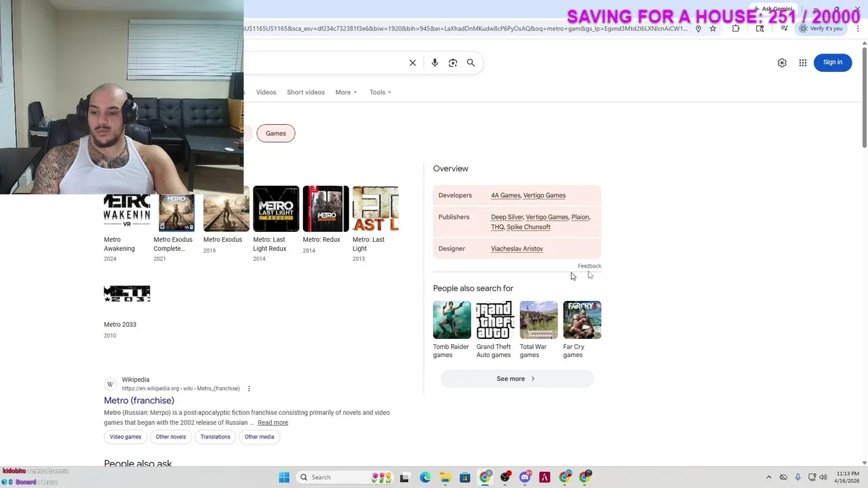Click the magnifying glass search icon

[x=471, y=62]
